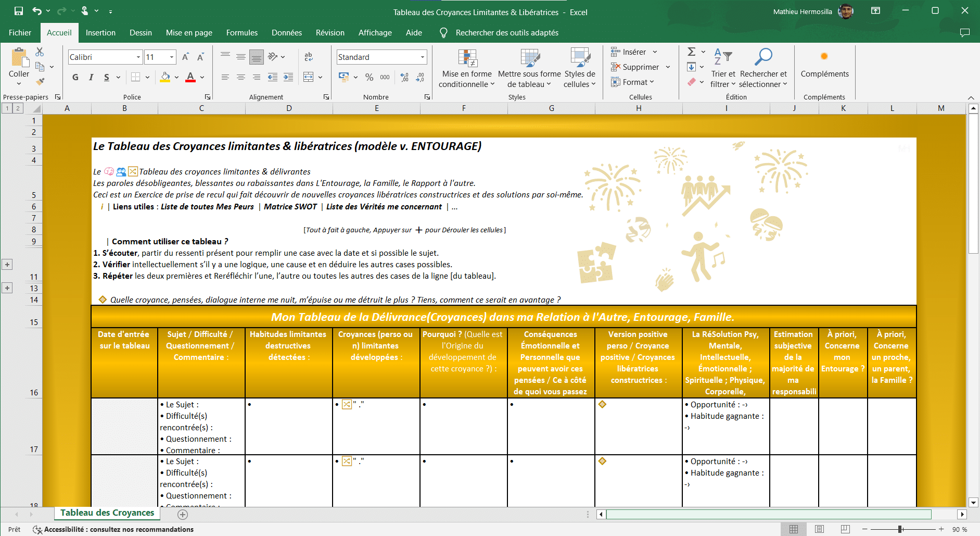Toggle italic formatting
Image resolution: width=980 pixels, height=536 pixels.
coord(91,77)
